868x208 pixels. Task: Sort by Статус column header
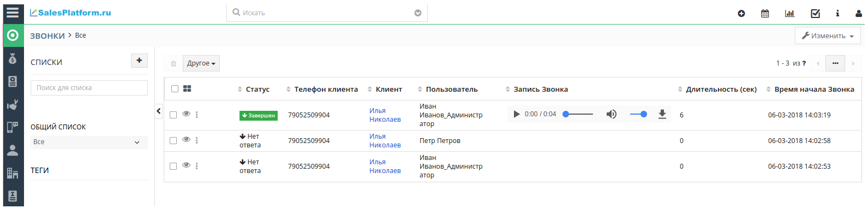[x=258, y=89]
